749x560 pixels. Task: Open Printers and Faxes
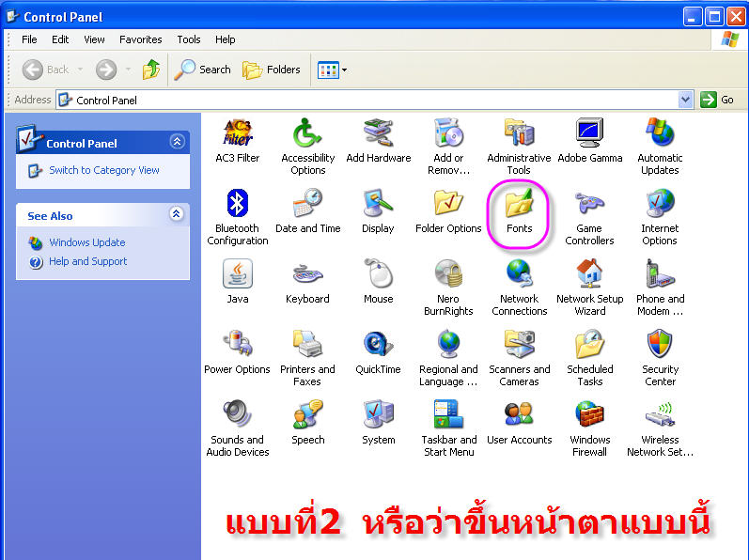[308, 359]
